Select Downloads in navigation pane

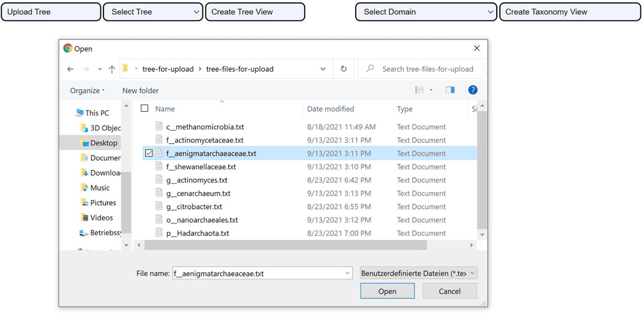[101, 173]
